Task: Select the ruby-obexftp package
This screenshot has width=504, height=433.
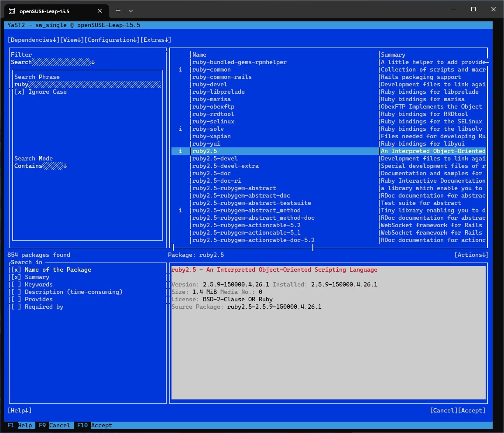Action: (x=329, y=107)
